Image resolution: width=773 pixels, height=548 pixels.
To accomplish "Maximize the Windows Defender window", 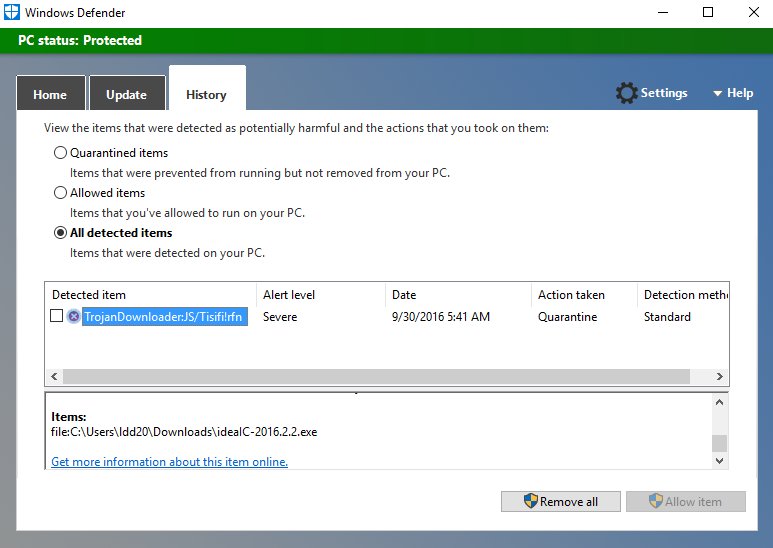I will point(708,12).
